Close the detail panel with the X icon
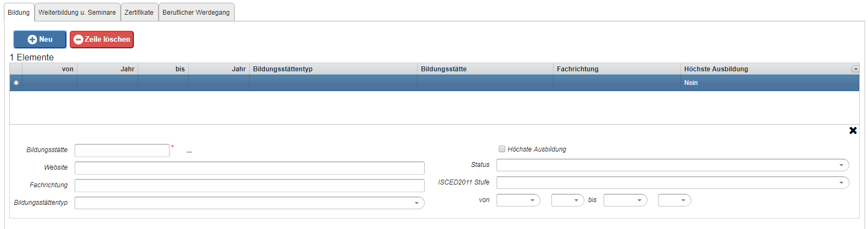The height and width of the screenshot is (229, 868). [853, 131]
